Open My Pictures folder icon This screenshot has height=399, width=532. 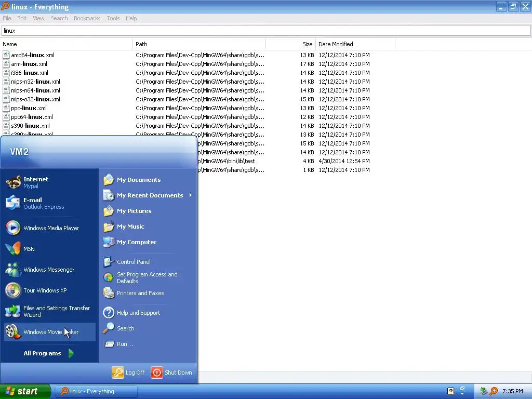click(x=109, y=211)
